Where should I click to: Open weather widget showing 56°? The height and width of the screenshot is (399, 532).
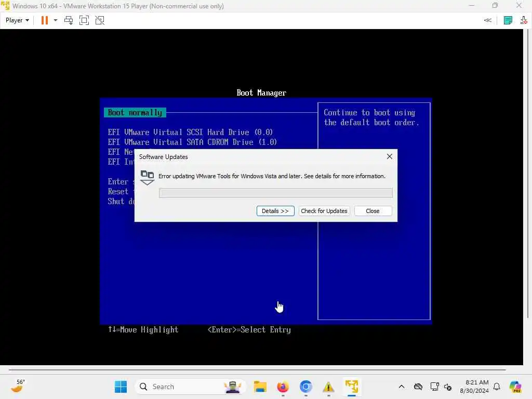[18, 386]
